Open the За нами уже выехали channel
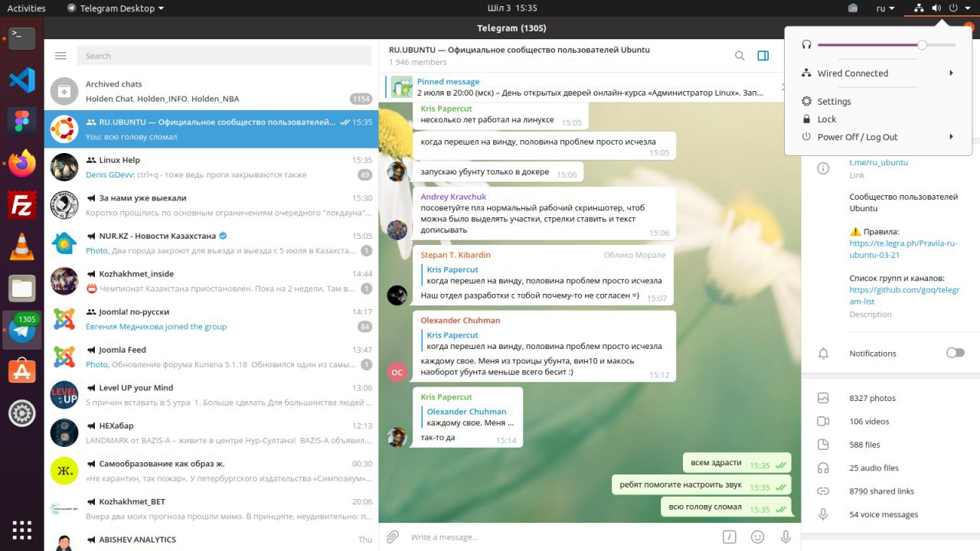This screenshot has width=980, height=551. tap(211, 205)
